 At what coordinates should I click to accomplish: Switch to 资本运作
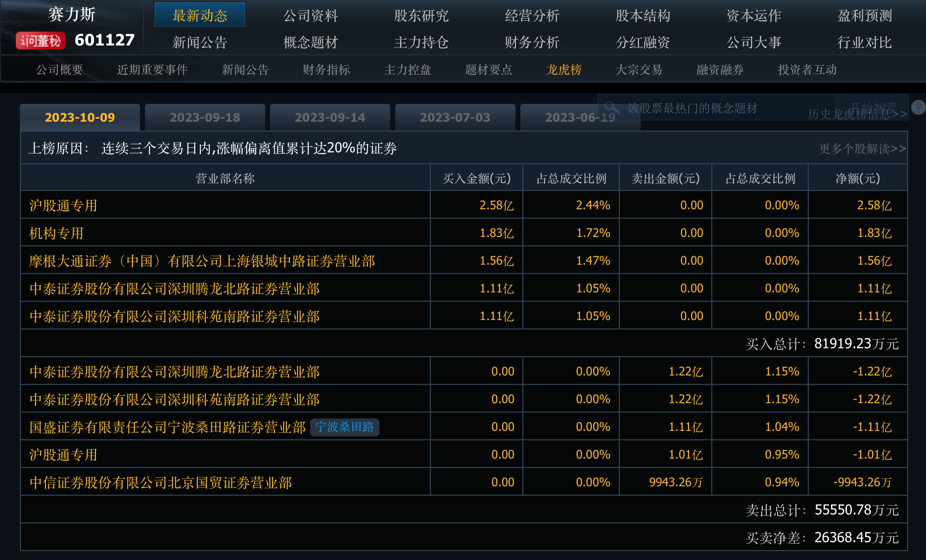click(x=754, y=15)
